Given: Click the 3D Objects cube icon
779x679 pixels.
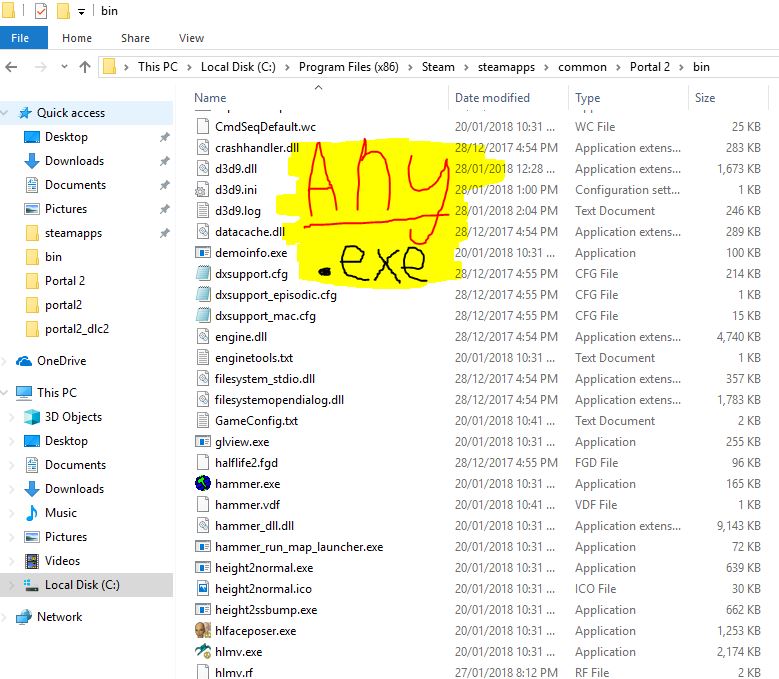Looking at the screenshot, I should click(32, 417).
